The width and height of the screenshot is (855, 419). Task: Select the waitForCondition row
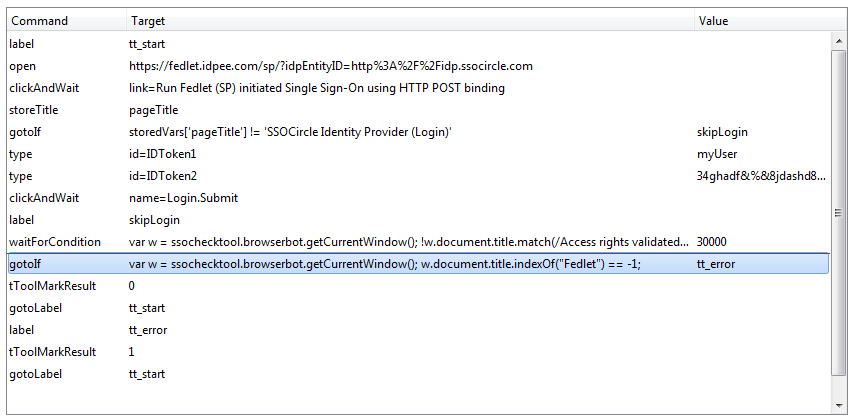point(419,242)
